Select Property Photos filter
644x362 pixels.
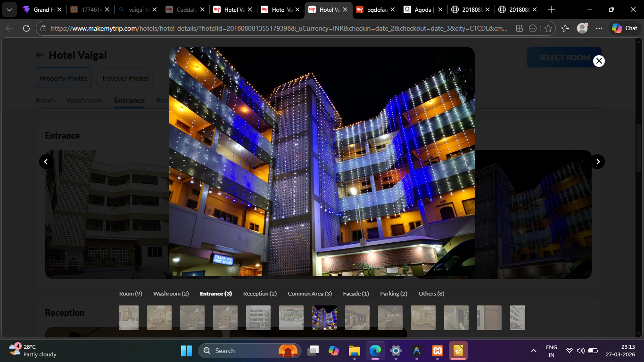64,78
